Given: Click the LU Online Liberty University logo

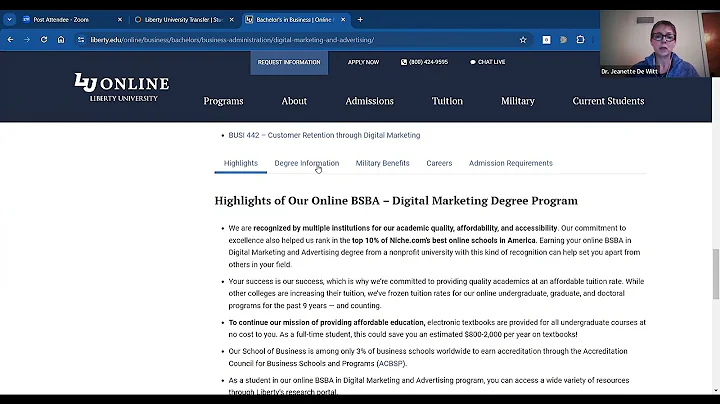Looking at the screenshot, I should click(x=122, y=87).
